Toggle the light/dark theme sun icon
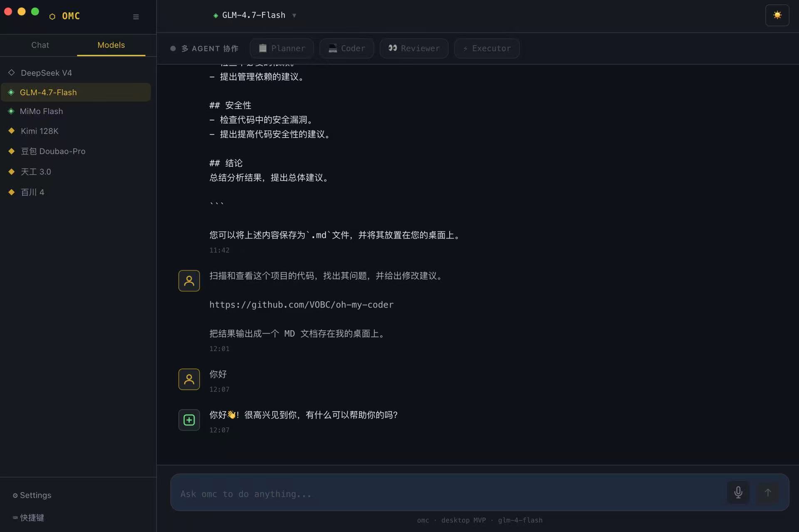Image resolution: width=799 pixels, height=532 pixels. [x=777, y=15]
